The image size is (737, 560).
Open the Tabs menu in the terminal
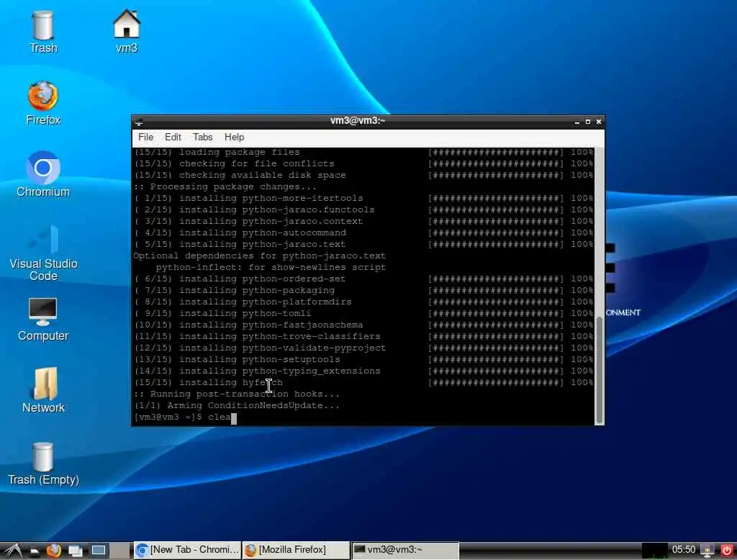point(202,137)
